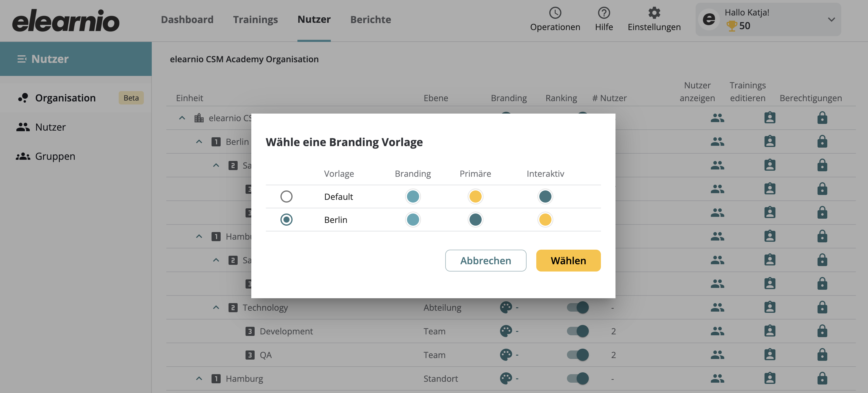
Task: Open Organisation in the sidebar
Action: tap(65, 98)
